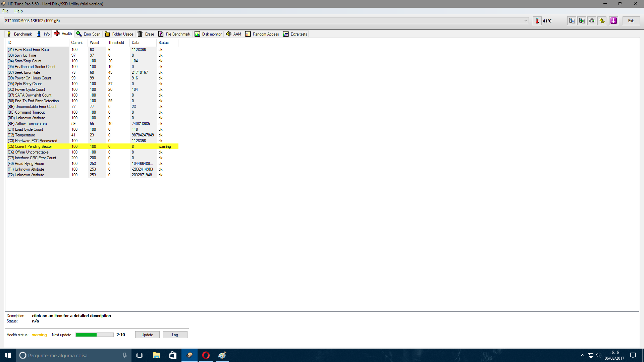Open Windows Start menu
This screenshot has width=644, height=362.
pyautogui.click(x=8, y=355)
